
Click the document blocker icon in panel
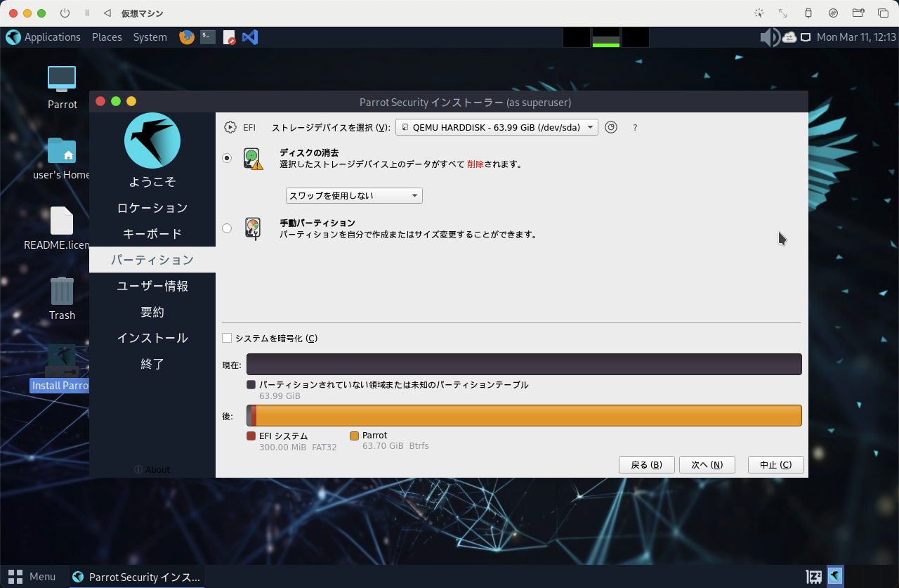point(229,37)
